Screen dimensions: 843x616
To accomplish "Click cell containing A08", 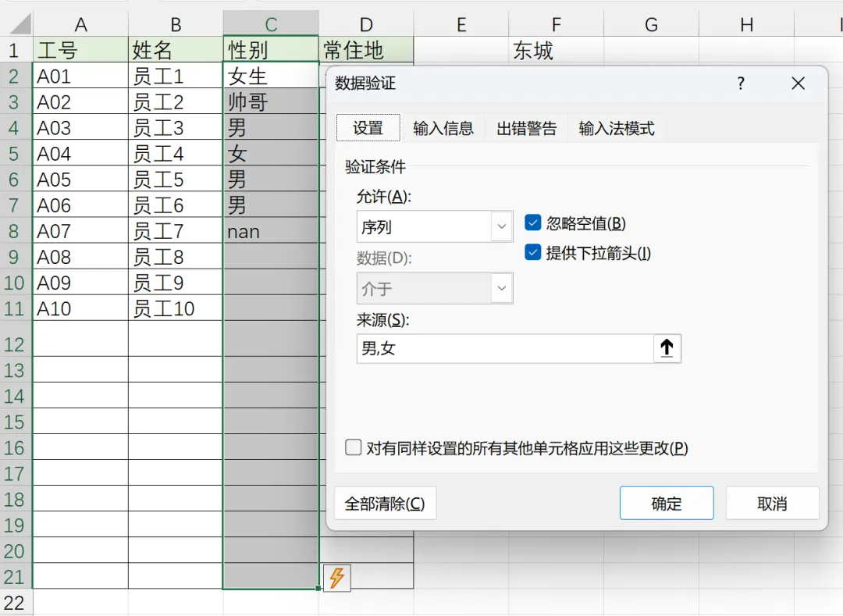I will coord(80,256).
